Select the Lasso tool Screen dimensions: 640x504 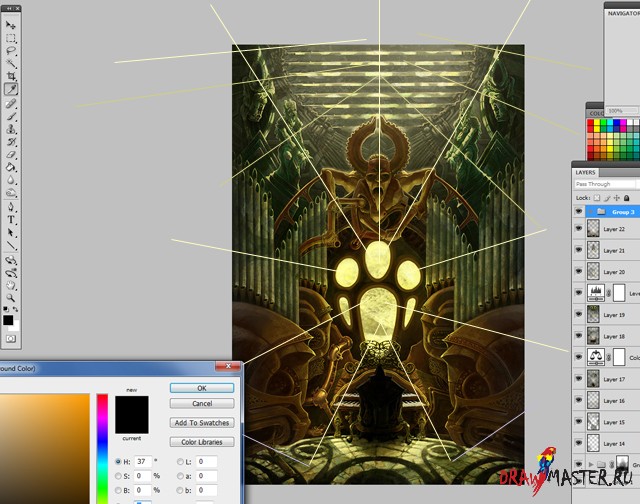click(x=11, y=51)
